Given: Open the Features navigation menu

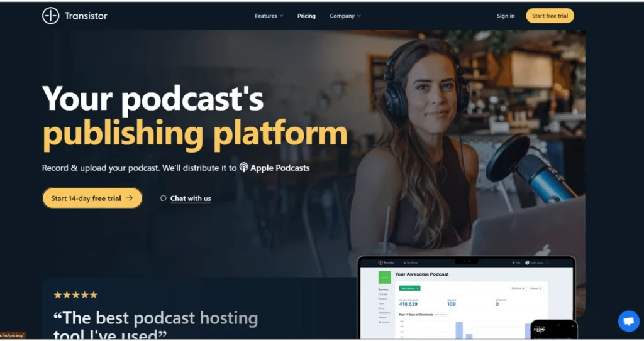Looking at the screenshot, I should (269, 16).
